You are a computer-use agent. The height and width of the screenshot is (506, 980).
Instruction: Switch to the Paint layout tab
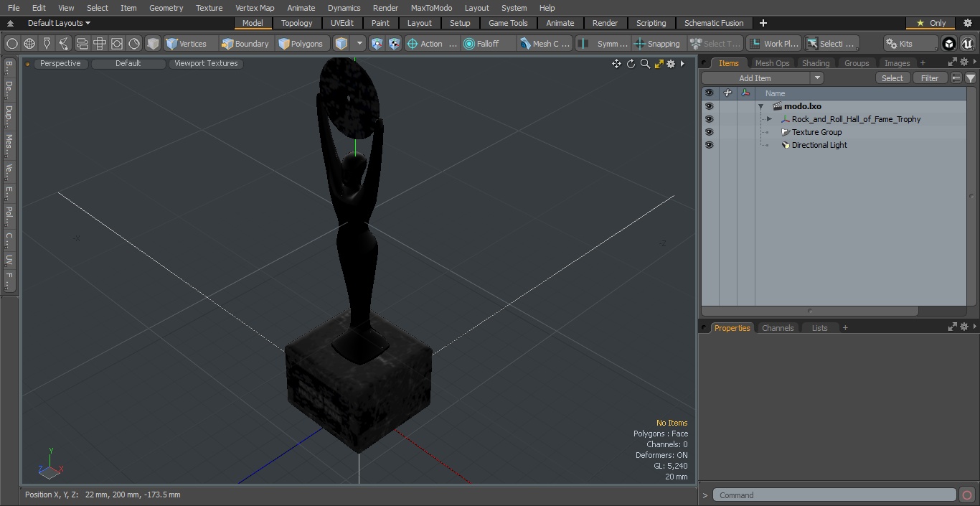[x=381, y=23]
